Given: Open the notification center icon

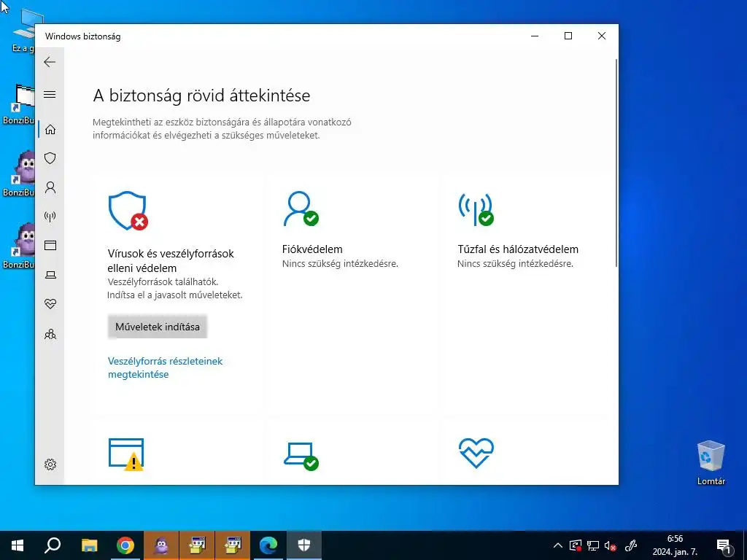Looking at the screenshot, I should pos(724,545).
